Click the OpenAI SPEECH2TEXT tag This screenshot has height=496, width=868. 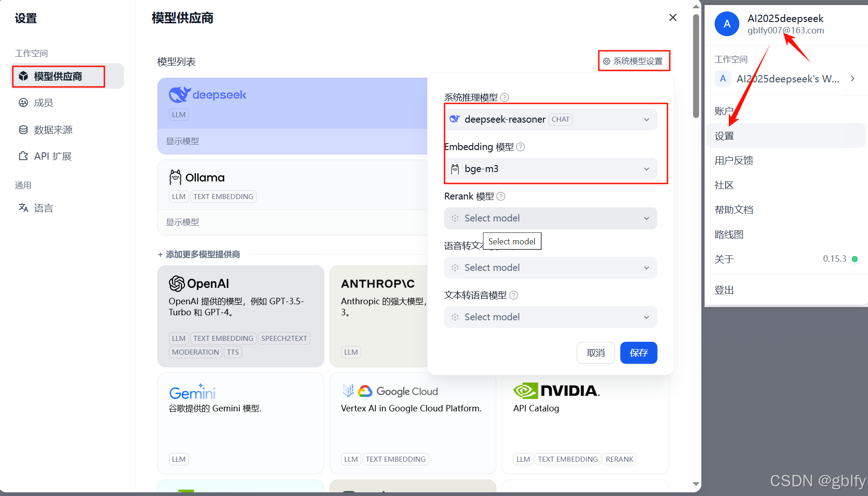(284, 338)
